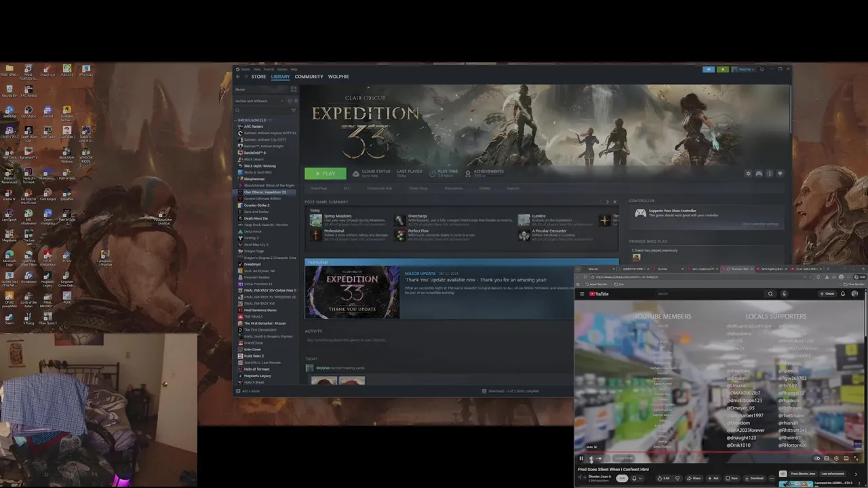Save the YouTube video to playlist
Screen dimensions: 868x488
point(732,479)
